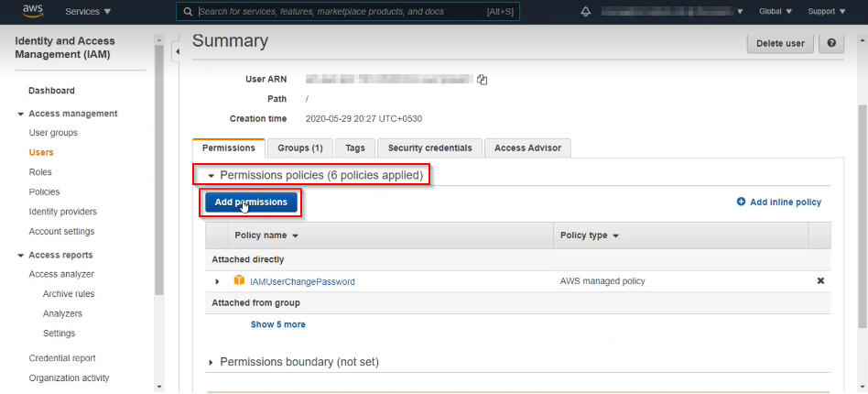Screen dimensions: 868x394
Task: Open the Security credentials tab
Action: click(x=429, y=148)
